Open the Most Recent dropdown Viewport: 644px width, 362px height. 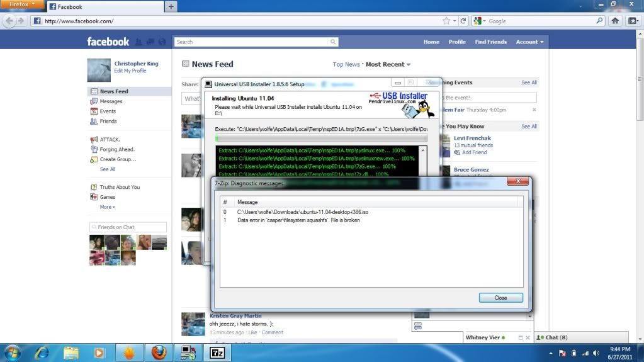(388, 64)
